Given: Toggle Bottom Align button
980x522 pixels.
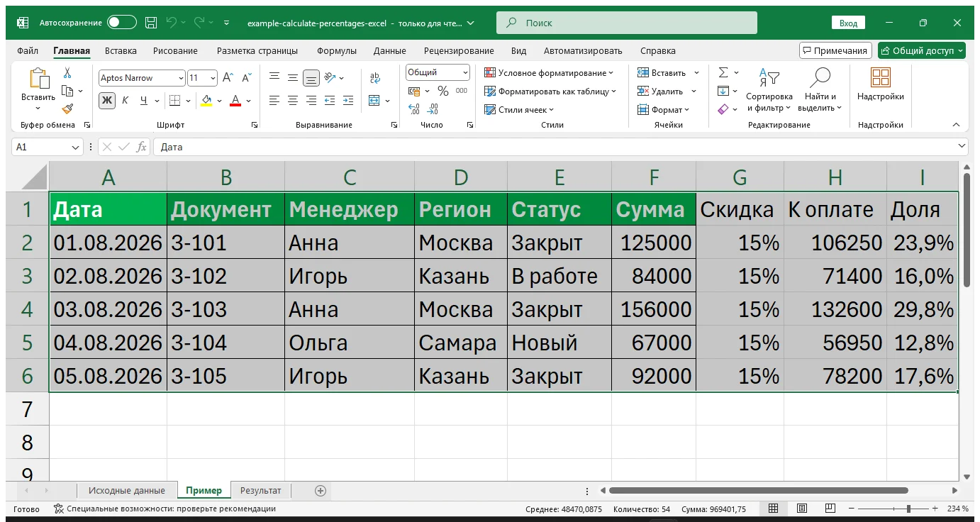Looking at the screenshot, I should pyautogui.click(x=311, y=78).
